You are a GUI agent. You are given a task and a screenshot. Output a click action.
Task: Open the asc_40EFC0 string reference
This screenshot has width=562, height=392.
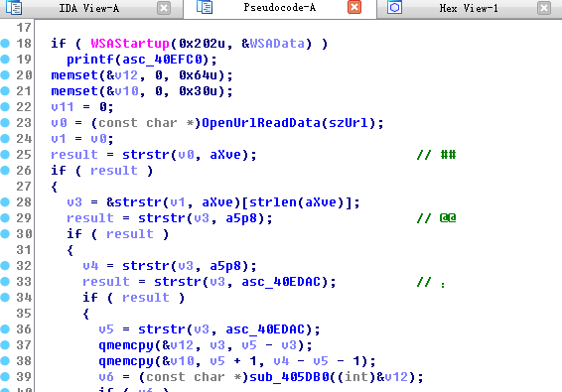163,60
